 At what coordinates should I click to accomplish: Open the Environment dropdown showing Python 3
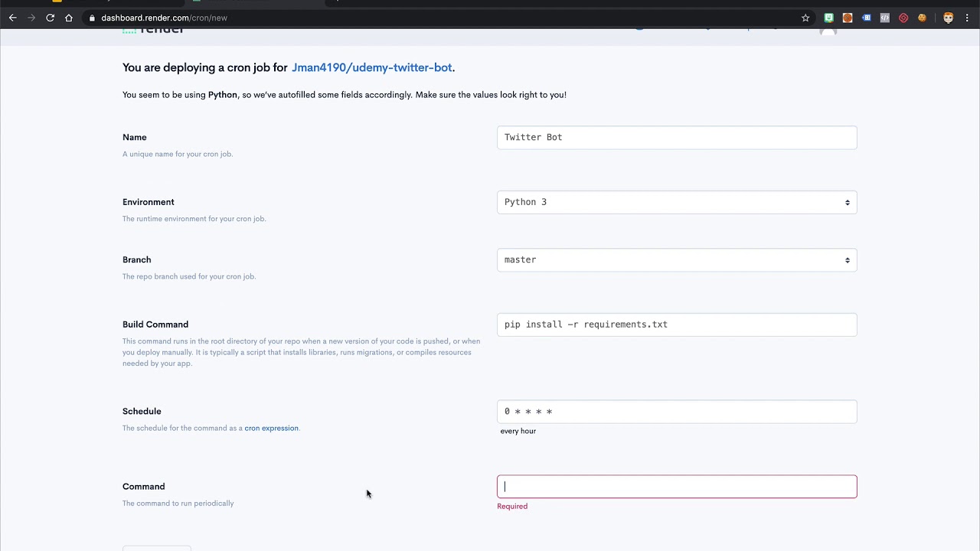coord(677,202)
